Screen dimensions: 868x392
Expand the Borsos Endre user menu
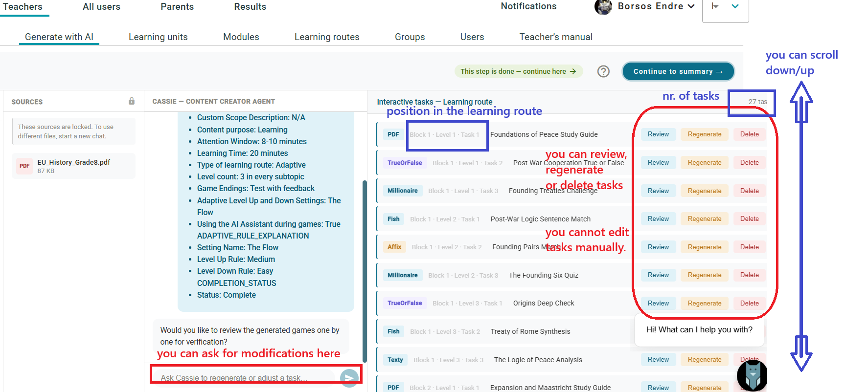pyautogui.click(x=691, y=6)
